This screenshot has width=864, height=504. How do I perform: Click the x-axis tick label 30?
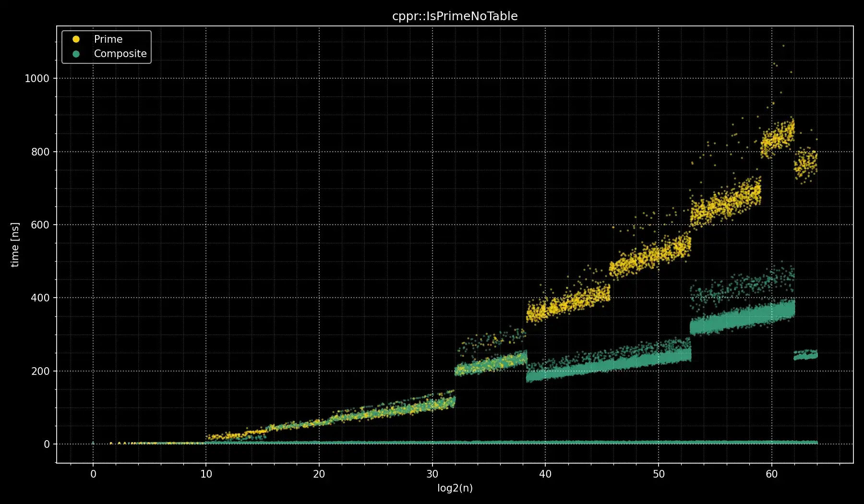tap(432, 474)
